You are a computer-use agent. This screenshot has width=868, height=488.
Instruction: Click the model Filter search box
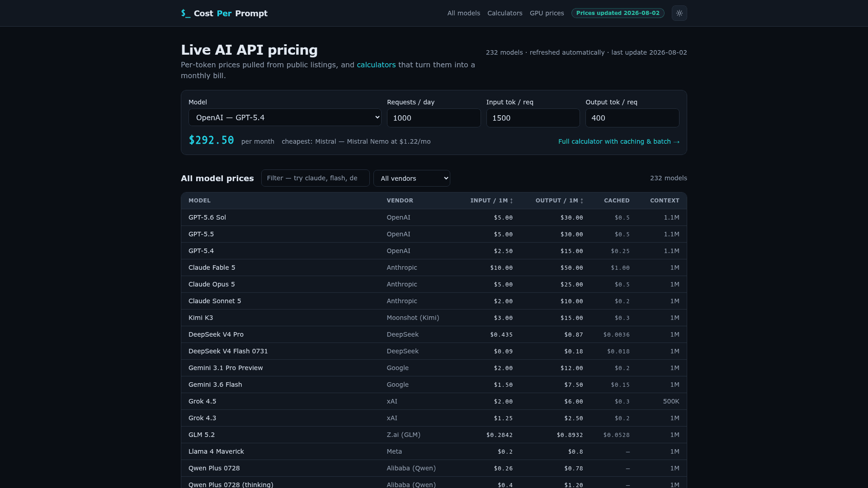[316, 178]
